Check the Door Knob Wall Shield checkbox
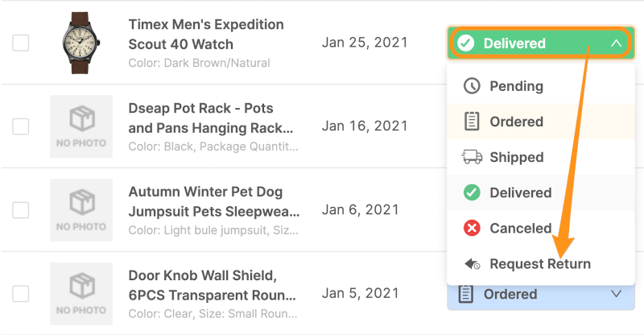Image resolution: width=644 pixels, height=335 pixels. coord(21,293)
